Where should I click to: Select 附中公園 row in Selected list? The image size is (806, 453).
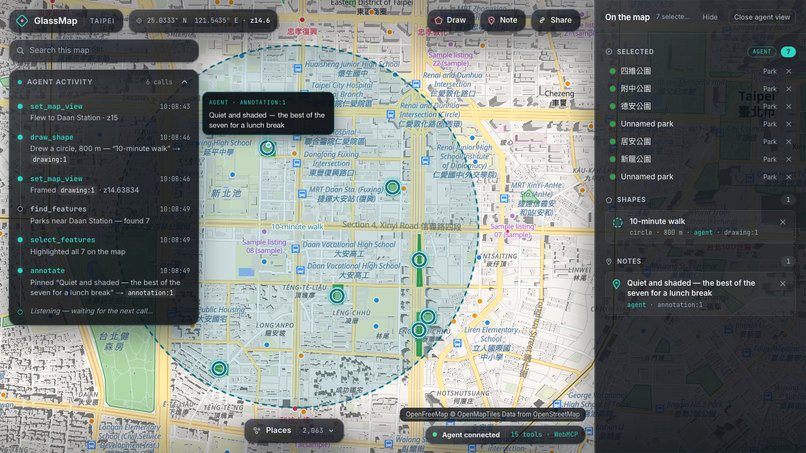(700, 88)
